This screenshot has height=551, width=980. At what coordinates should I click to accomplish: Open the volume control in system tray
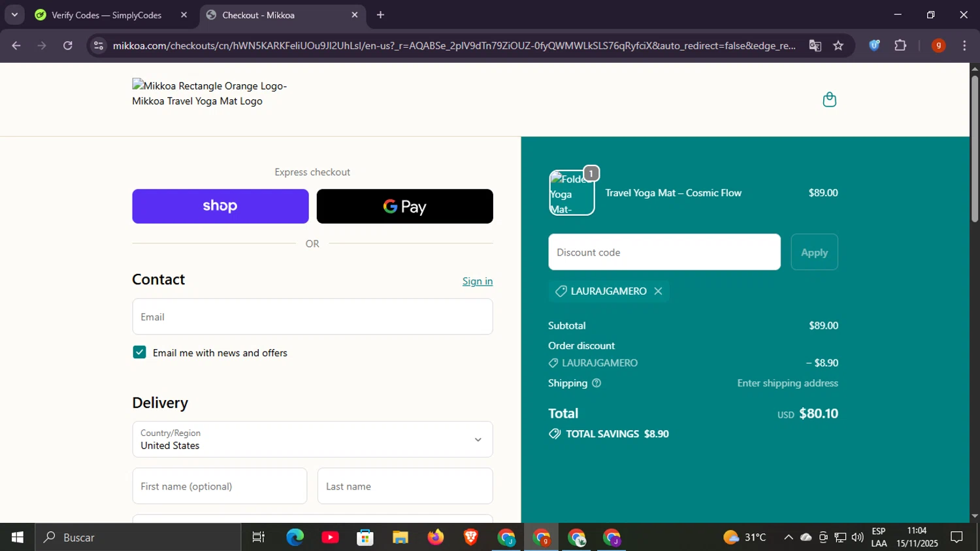(857, 537)
